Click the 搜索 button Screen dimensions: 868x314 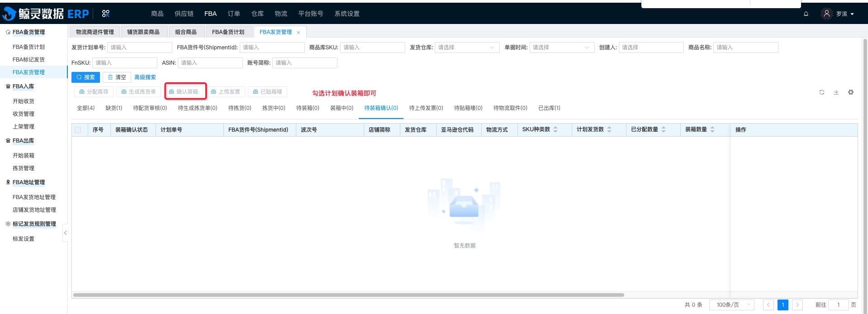point(85,77)
